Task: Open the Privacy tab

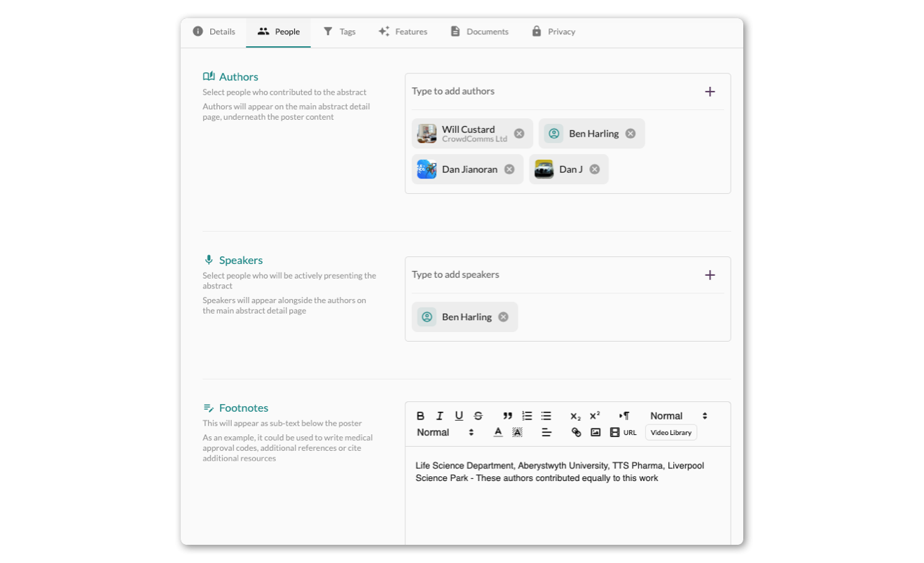Action: click(553, 32)
